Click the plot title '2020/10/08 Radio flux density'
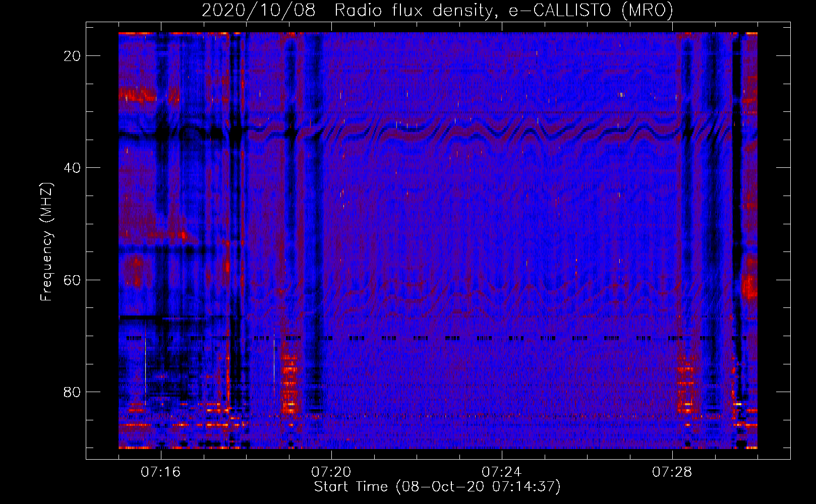This screenshot has width=816, height=504. (x=437, y=10)
